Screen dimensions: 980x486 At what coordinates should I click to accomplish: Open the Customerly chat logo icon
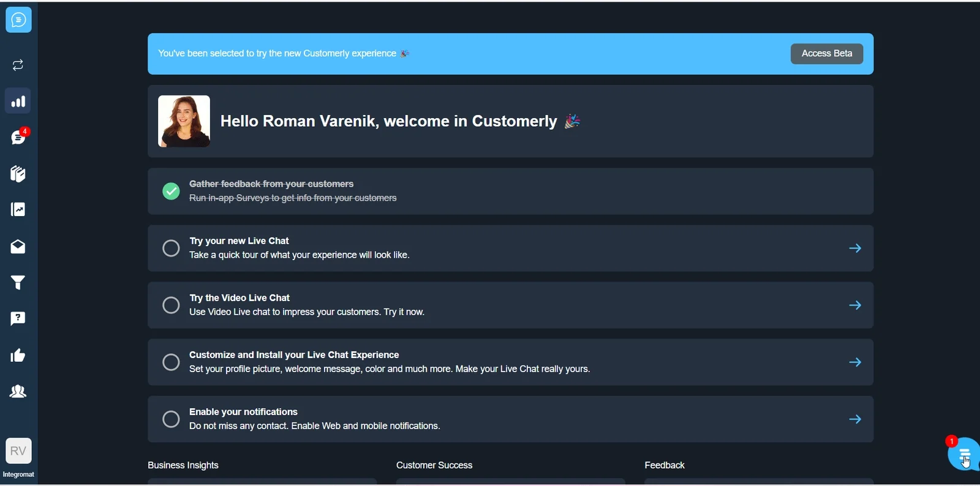click(18, 20)
